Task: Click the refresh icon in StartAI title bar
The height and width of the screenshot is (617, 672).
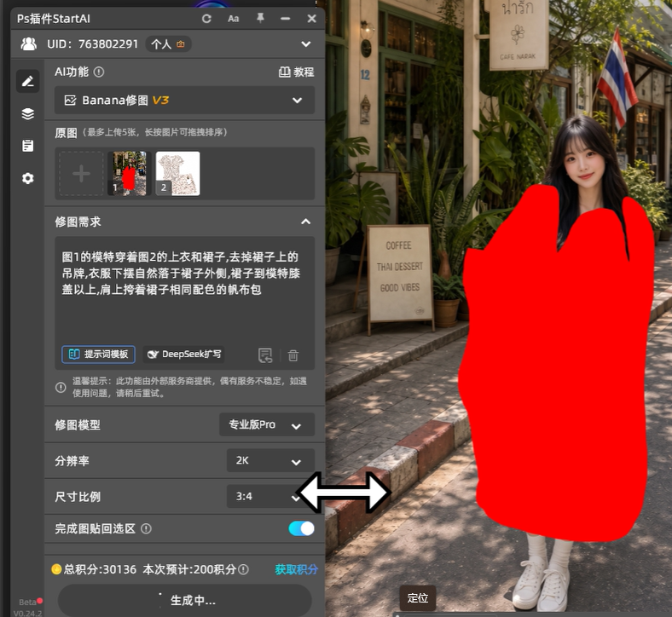Action: coord(206,19)
